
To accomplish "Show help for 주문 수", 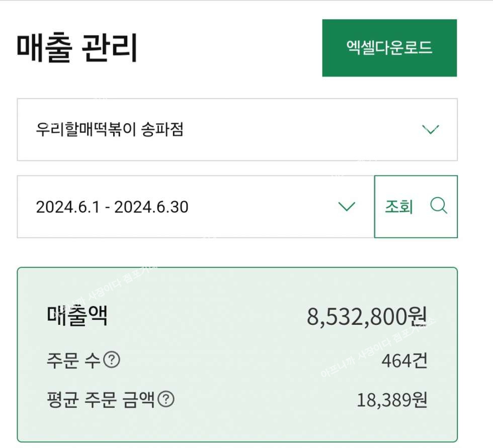I will 112,360.
